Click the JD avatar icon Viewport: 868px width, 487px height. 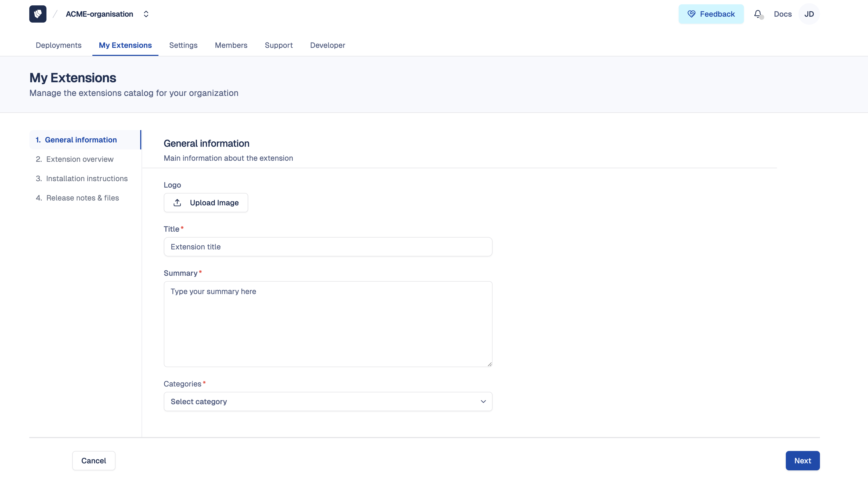point(809,14)
